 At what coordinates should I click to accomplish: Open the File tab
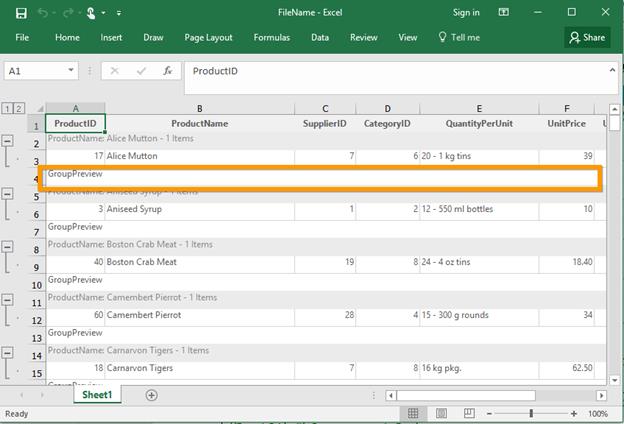22,37
